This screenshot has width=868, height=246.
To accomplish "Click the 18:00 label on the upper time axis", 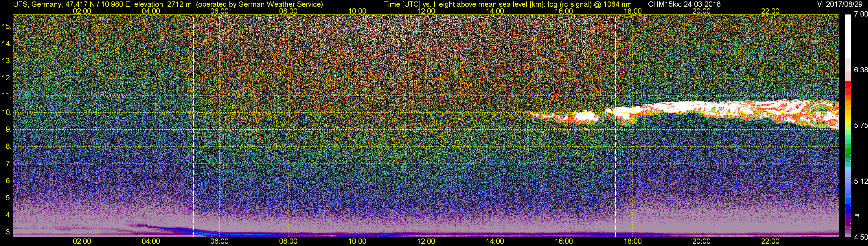I will pyautogui.click(x=632, y=11).
